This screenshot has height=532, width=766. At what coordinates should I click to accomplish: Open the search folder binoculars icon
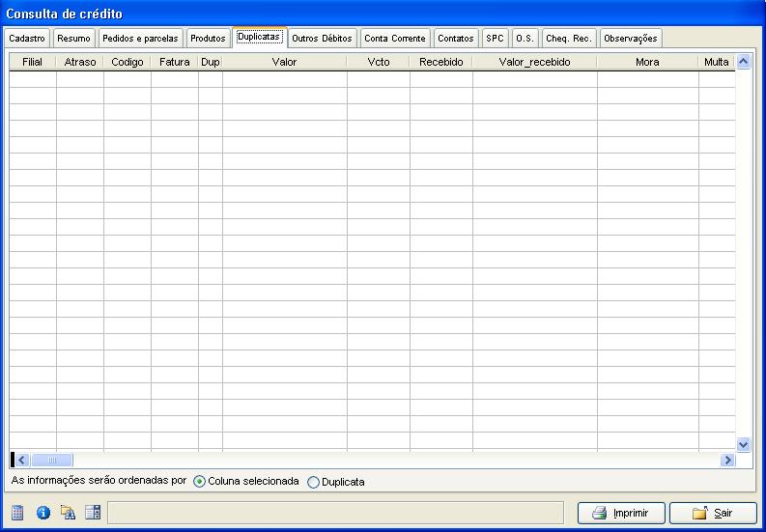tap(68, 513)
